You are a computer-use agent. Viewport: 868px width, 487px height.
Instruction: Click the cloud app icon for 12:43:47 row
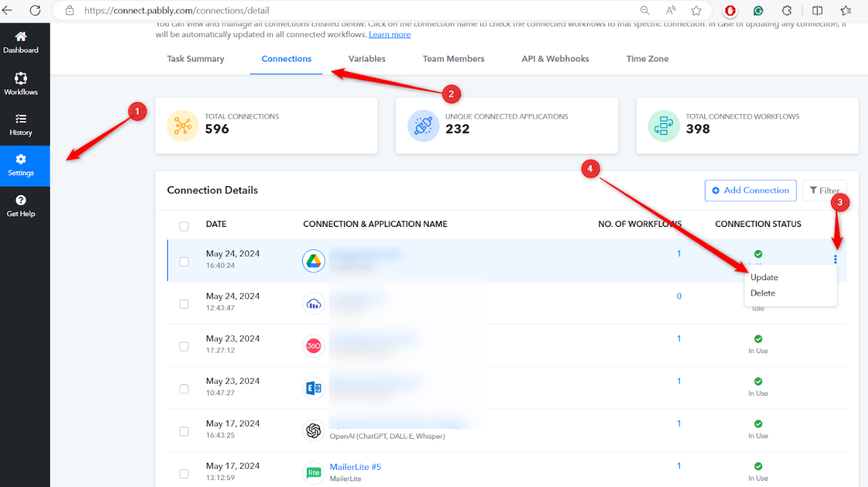[314, 303]
